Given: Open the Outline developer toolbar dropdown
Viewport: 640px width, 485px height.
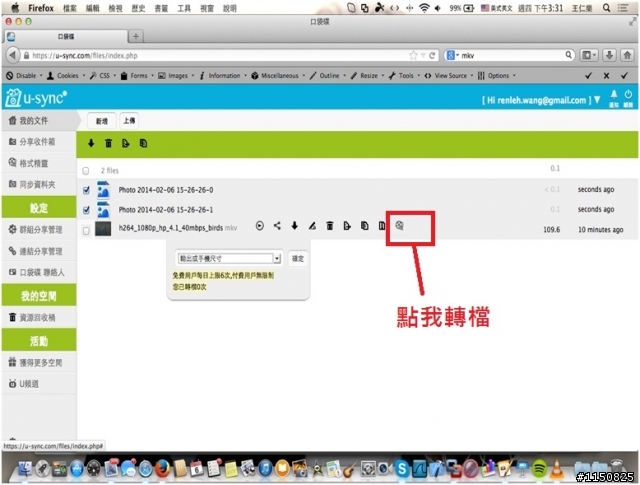Looking at the screenshot, I should (x=328, y=76).
